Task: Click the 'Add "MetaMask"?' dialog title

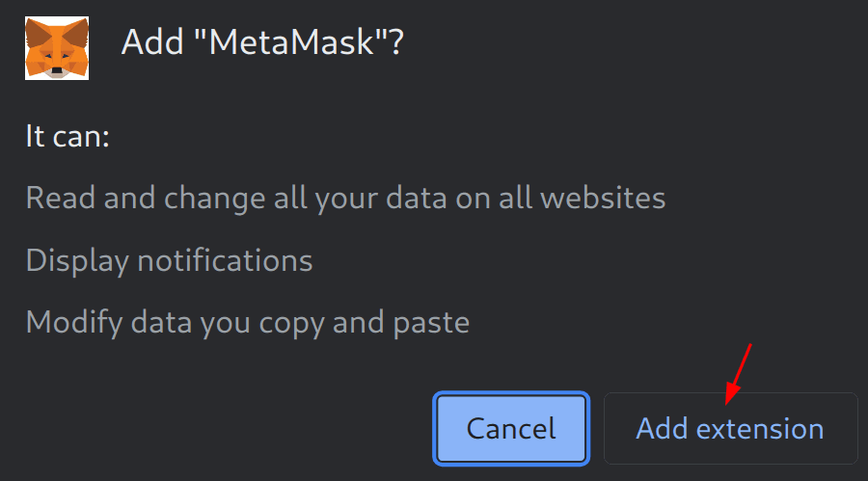Action: pos(261,44)
